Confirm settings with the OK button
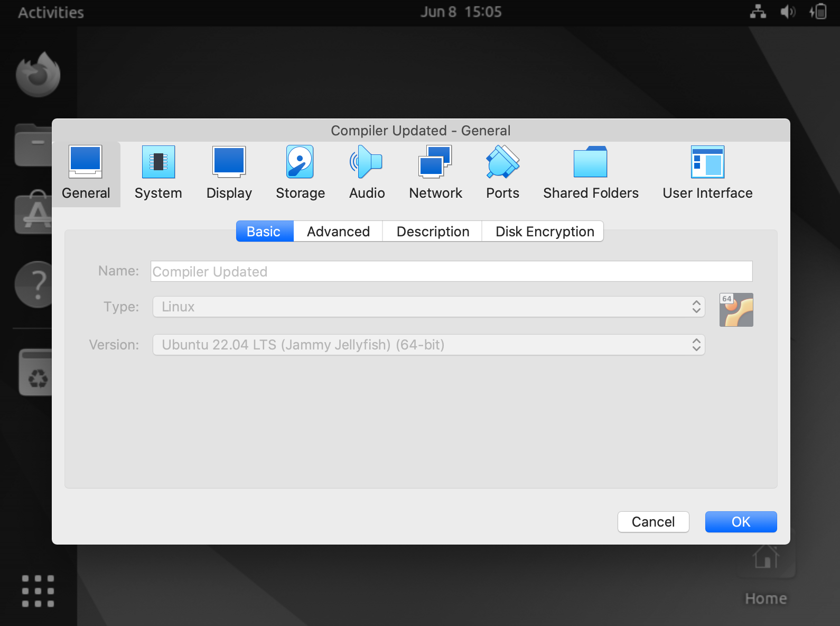The image size is (840, 626). tap(741, 522)
